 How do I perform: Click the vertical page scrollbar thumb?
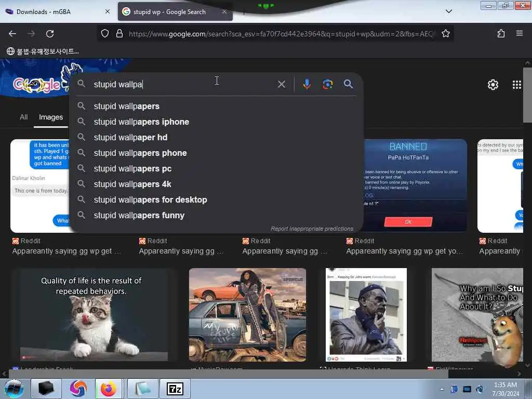pyautogui.click(x=527, y=95)
